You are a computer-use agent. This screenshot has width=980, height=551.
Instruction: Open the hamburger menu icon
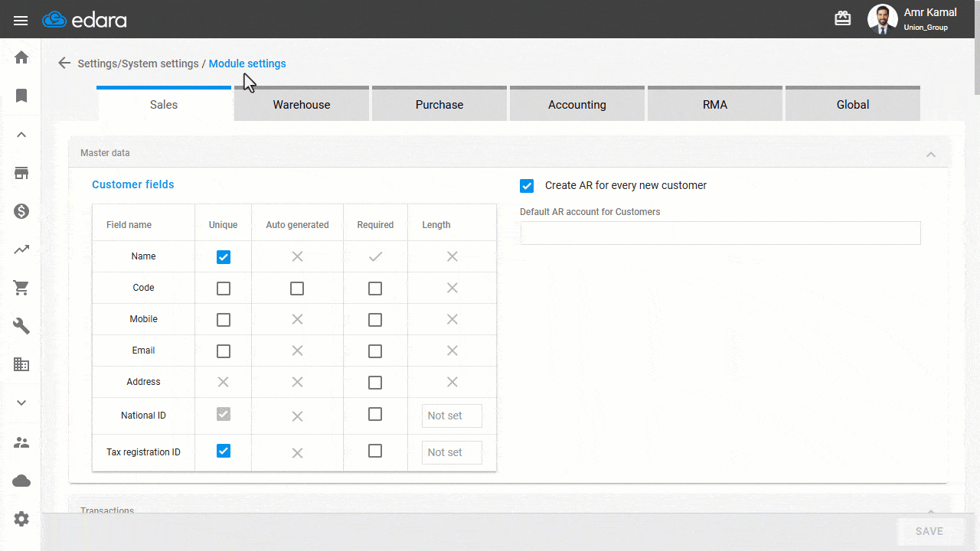click(x=21, y=21)
